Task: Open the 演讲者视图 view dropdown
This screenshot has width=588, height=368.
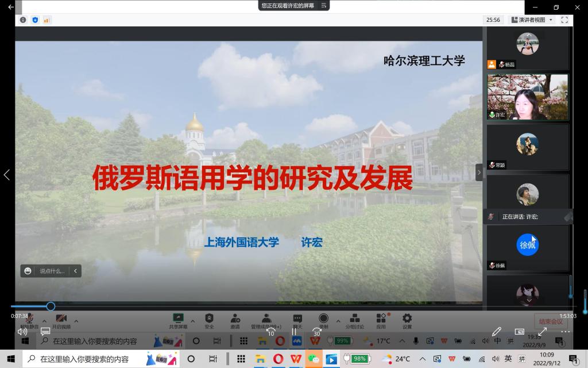Action: click(x=532, y=20)
